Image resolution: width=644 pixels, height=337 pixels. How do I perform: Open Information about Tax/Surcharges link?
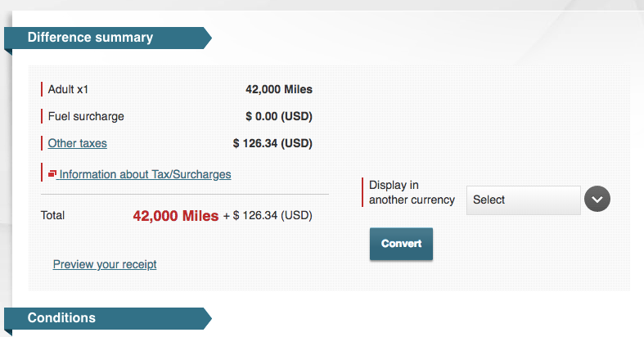(x=145, y=174)
